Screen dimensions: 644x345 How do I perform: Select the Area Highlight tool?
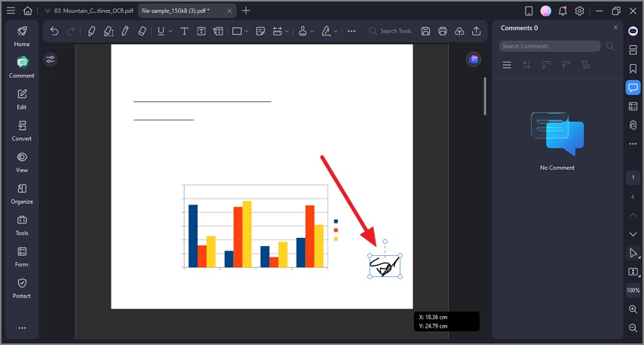pos(109,31)
